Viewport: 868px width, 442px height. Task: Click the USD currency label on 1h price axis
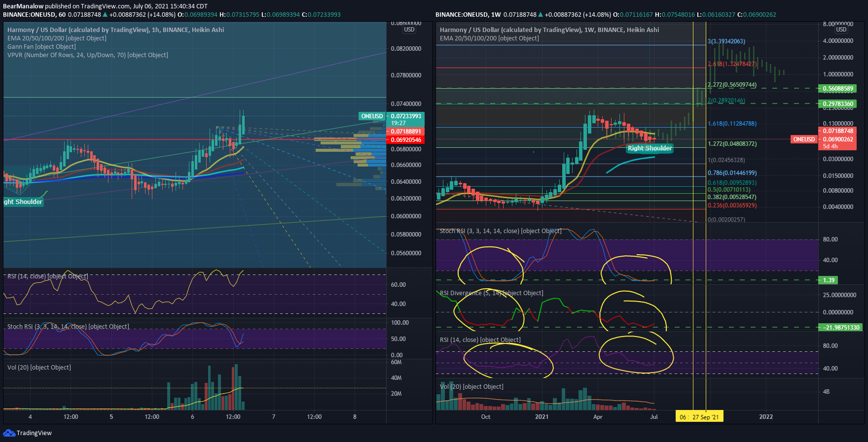tap(409, 30)
